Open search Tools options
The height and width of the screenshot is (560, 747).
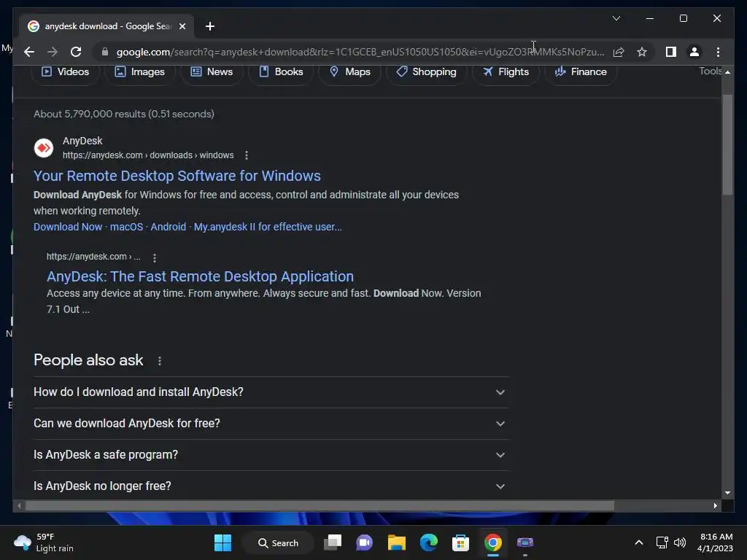tap(710, 71)
